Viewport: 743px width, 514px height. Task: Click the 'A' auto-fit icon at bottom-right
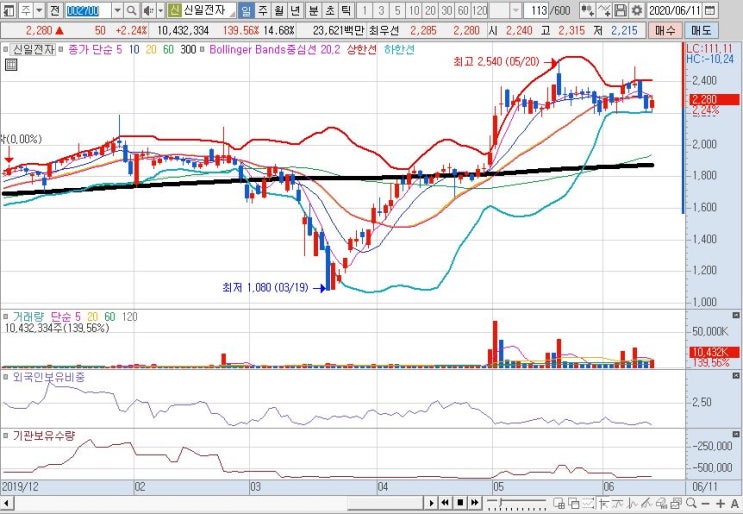point(735,503)
